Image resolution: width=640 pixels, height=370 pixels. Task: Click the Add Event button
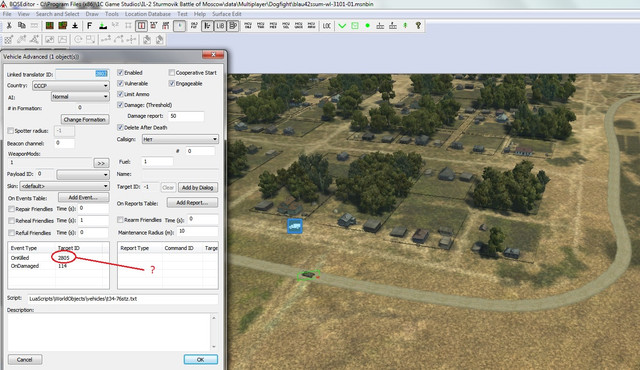(x=83, y=197)
